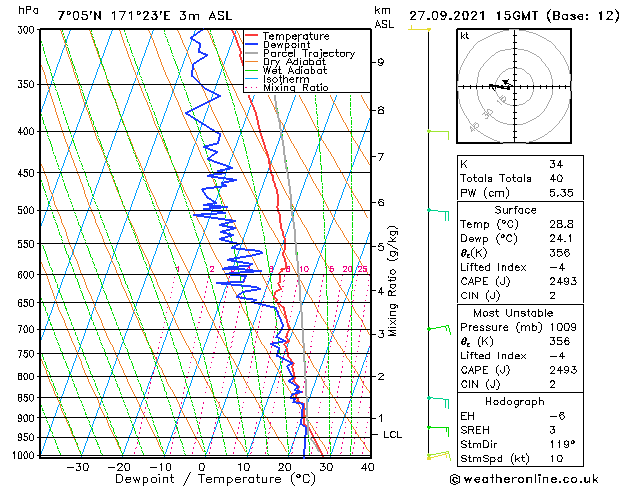The image size is (629, 486).
Task: Click 'CAPE (J)' under the Surface section
Action: [485, 281]
